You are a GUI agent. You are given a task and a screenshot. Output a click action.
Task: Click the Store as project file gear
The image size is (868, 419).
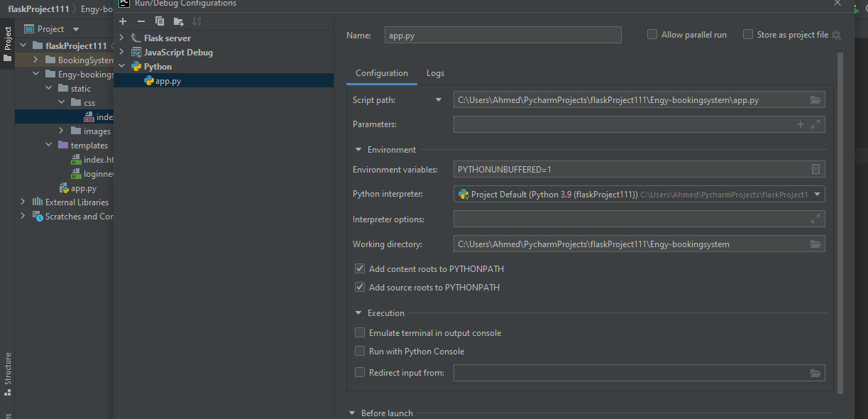click(x=836, y=35)
